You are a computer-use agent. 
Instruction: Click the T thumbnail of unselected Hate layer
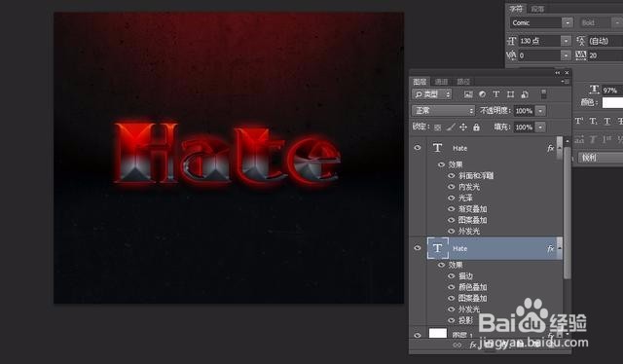click(x=438, y=148)
